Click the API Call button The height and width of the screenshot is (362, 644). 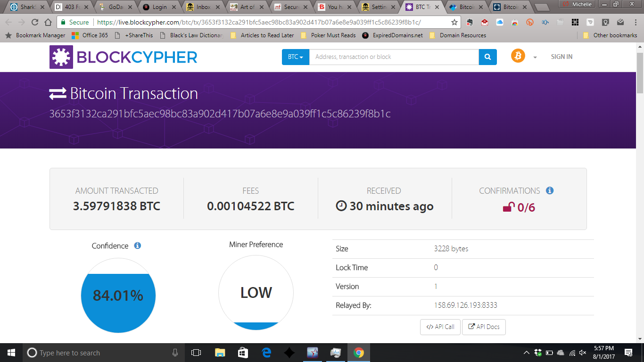(440, 327)
